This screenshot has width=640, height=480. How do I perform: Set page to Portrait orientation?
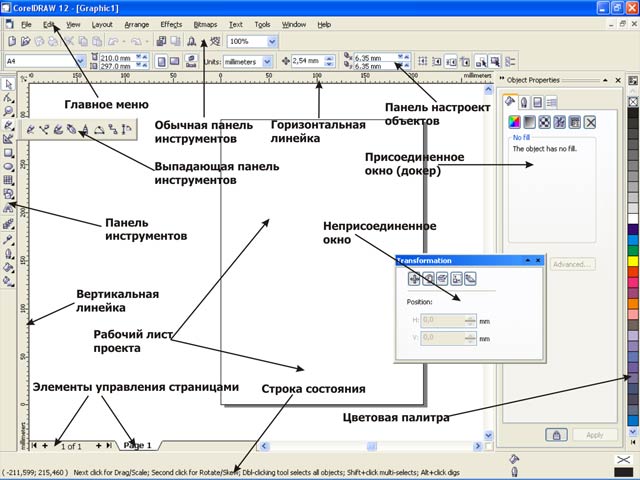pos(162,62)
